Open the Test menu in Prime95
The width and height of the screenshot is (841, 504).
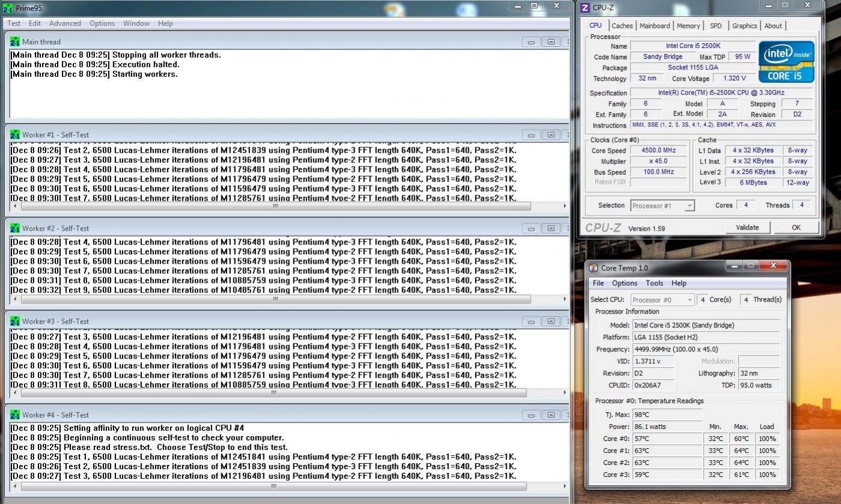tap(13, 23)
